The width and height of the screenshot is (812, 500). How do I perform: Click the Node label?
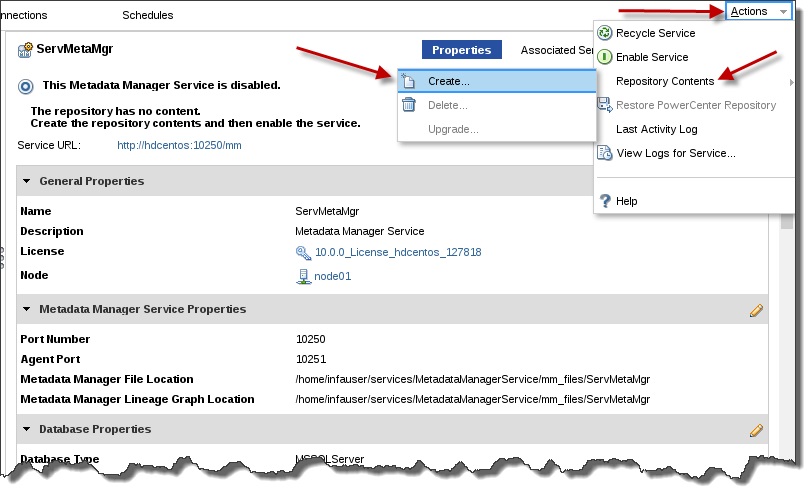tap(34, 275)
